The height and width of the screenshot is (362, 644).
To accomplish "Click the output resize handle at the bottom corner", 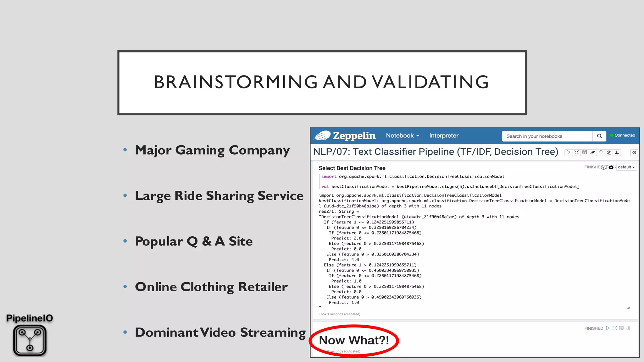I will click(x=628, y=308).
